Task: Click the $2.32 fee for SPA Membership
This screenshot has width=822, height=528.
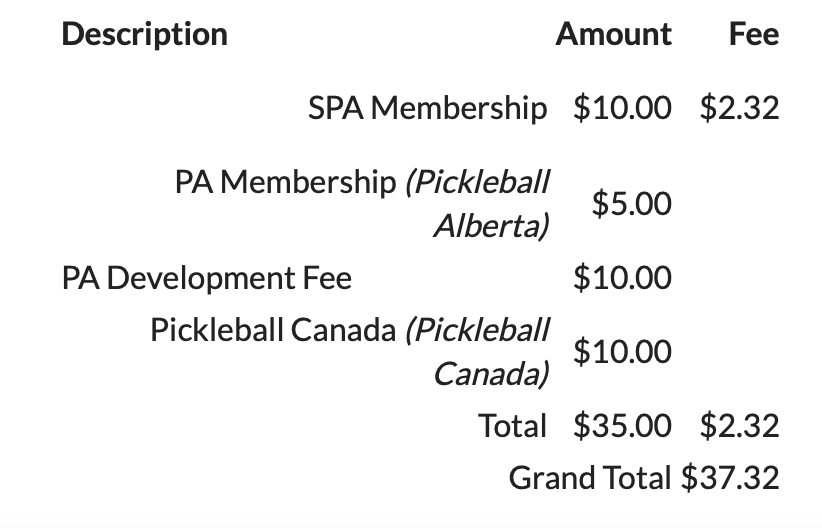Action: [x=740, y=108]
